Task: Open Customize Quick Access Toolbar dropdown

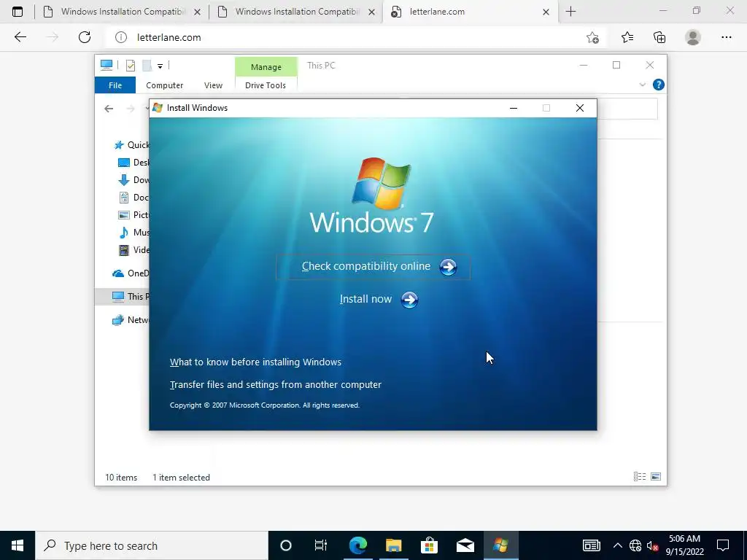Action: click(x=160, y=66)
